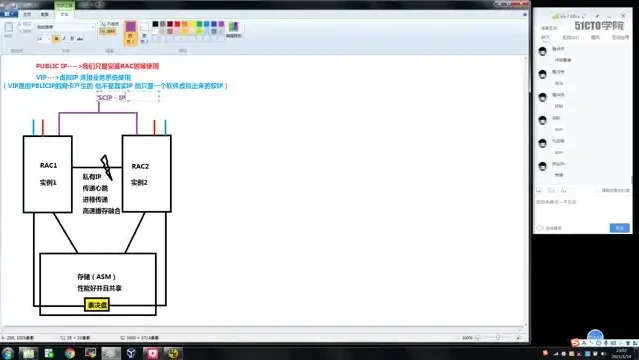Select the Transparent background option
639x360 pixels.
tap(108, 31)
